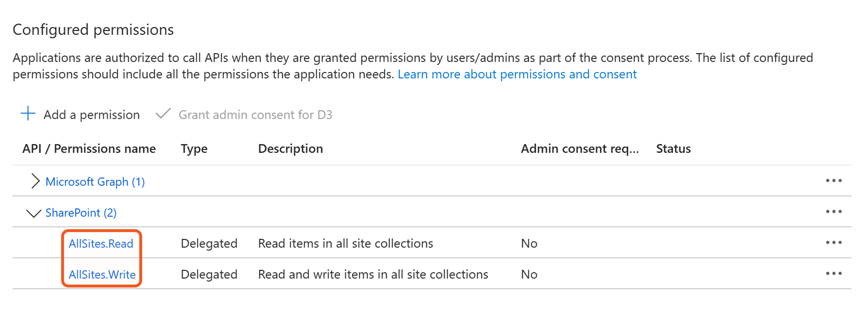
Task: Click the Description column header
Action: pos(290,149)
